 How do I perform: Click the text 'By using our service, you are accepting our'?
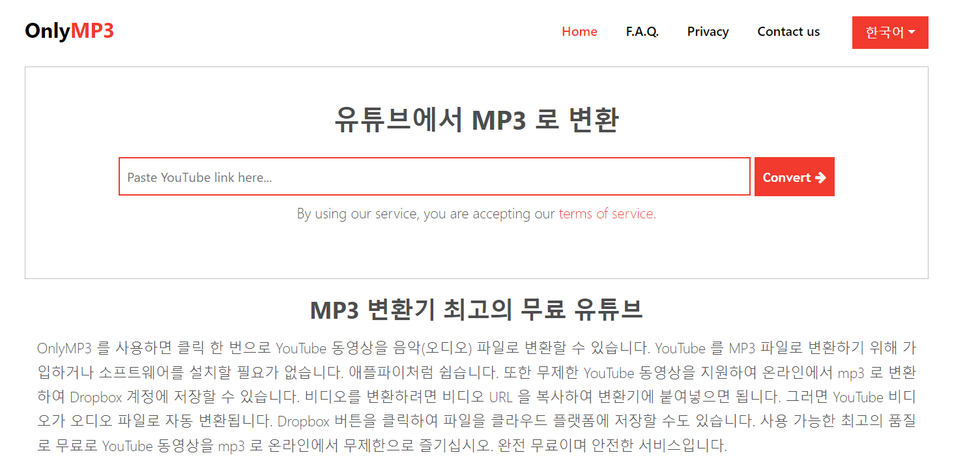[426, 214]
